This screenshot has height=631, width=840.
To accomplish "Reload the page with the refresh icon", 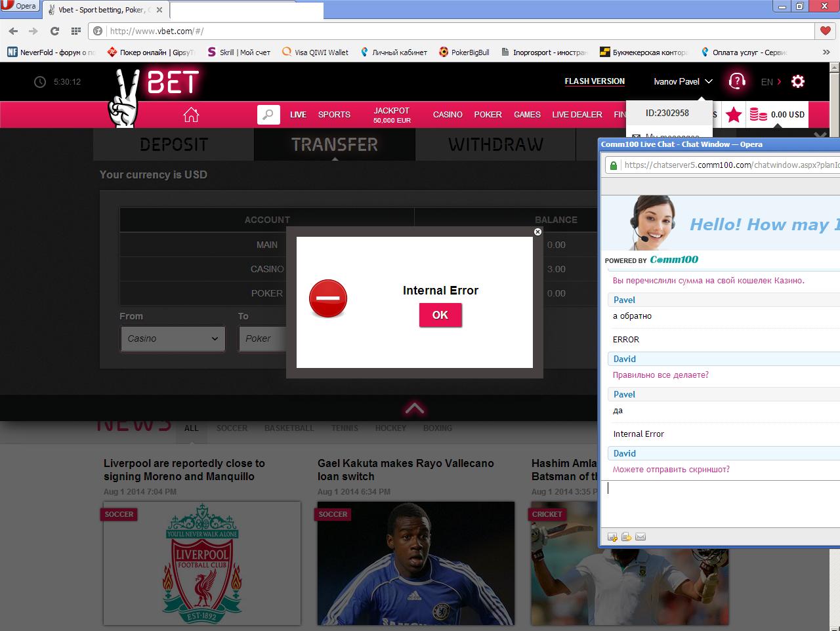I will click(x=54, y=31).
